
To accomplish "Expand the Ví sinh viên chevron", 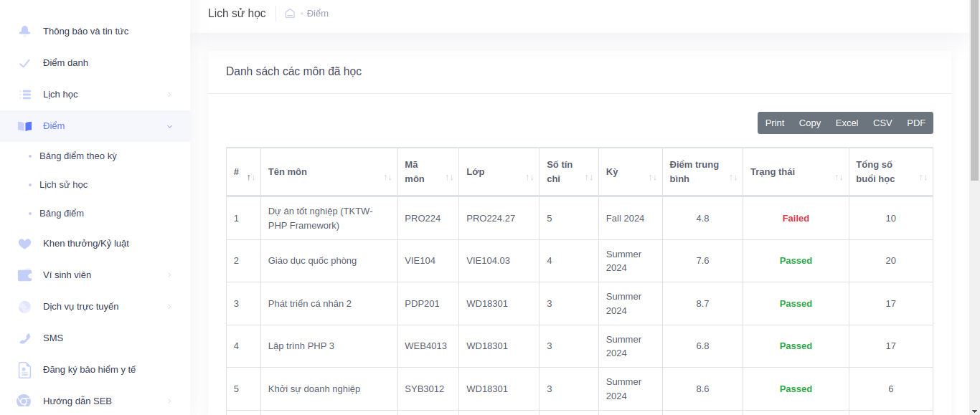I will click(169, 275).
